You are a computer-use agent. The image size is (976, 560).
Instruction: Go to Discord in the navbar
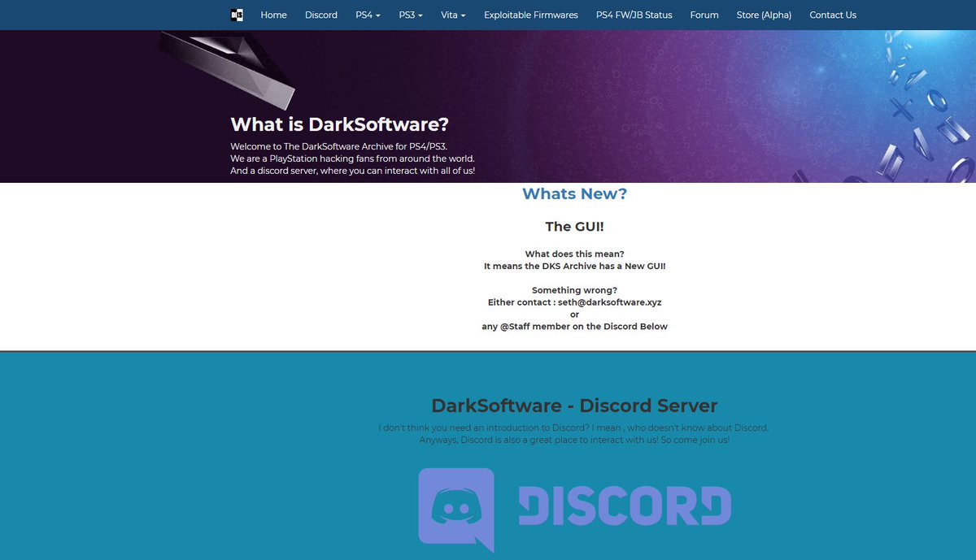click(x=321, y=15)
